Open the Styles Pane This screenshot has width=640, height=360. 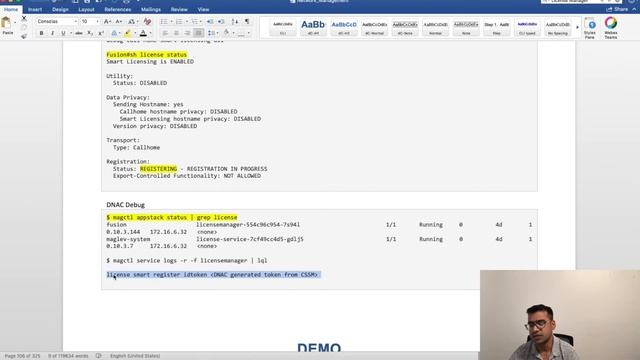point(590,28)
